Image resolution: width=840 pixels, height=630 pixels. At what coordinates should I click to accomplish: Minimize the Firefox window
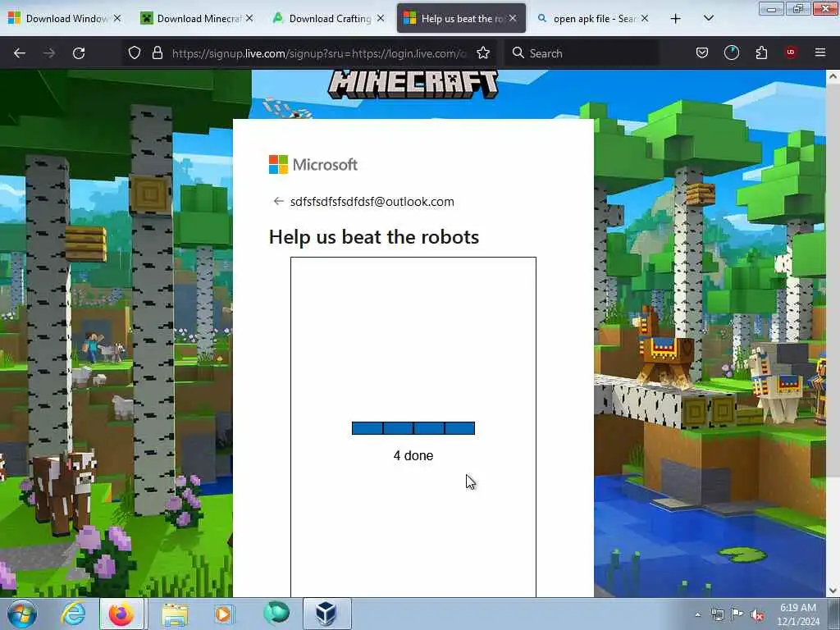[771, 8]
